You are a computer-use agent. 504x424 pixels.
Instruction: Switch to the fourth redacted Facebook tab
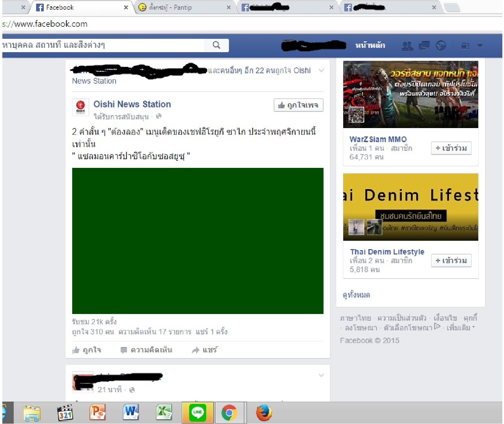pos(390,7)
